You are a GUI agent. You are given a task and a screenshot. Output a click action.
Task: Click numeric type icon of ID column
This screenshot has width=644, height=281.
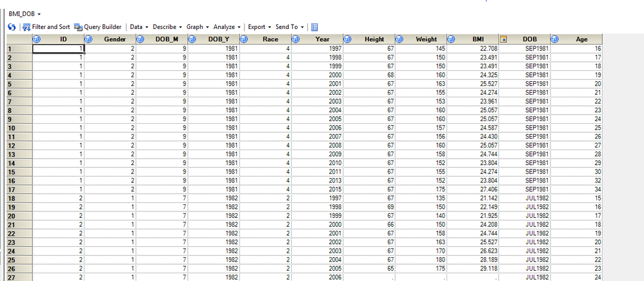pyautogui.click(x=36, y=39)
